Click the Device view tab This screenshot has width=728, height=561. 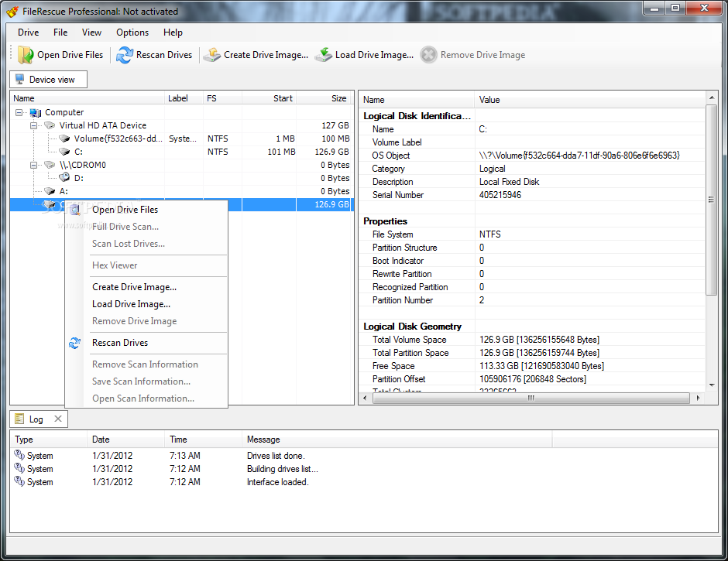coord(48,80)
